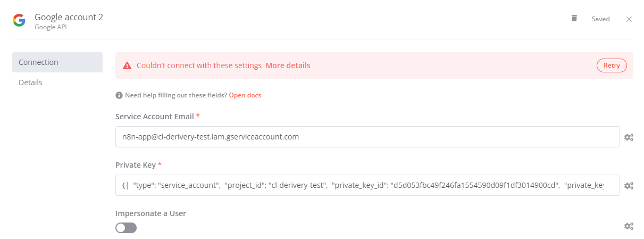Focus the Private Key input field

[367, 185]
